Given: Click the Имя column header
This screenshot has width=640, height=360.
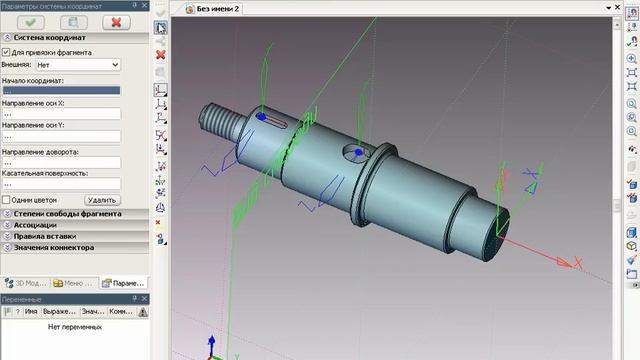Looking at the screenshot, I should click(x=31, y=312).
